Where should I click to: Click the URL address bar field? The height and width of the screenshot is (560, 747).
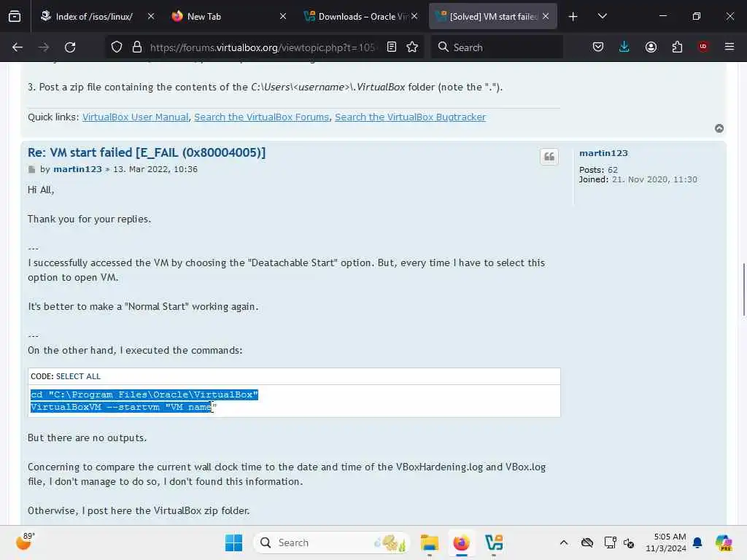[x=263, y=47]
